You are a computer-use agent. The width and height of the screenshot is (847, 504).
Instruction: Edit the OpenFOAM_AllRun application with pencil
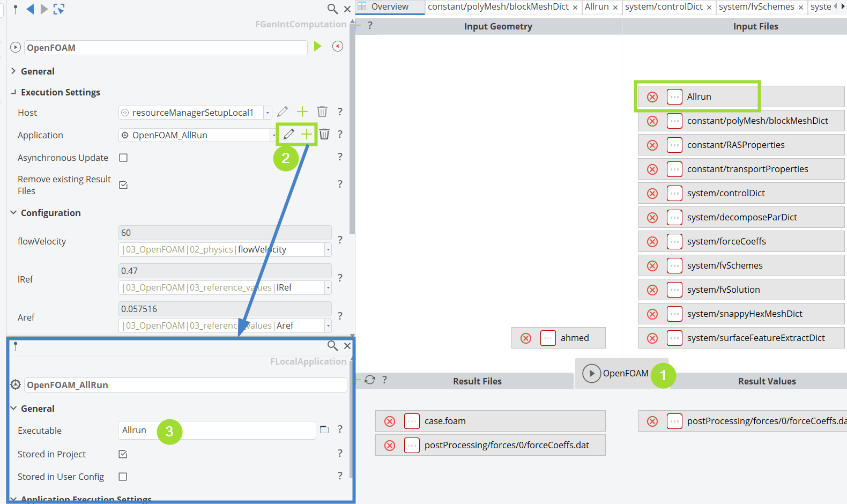289,134
